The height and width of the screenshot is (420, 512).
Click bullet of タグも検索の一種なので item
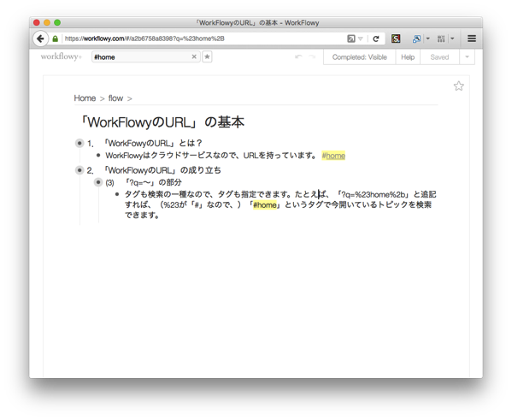point(117,194)
